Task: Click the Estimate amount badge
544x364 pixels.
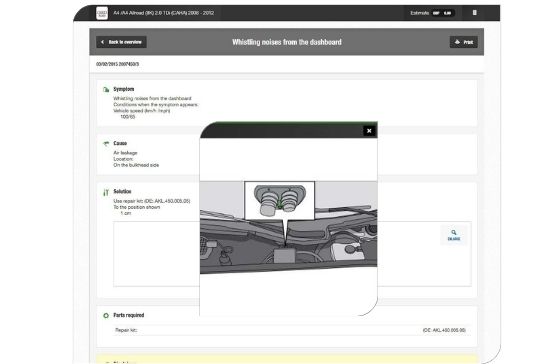Action: pos(442,13)
